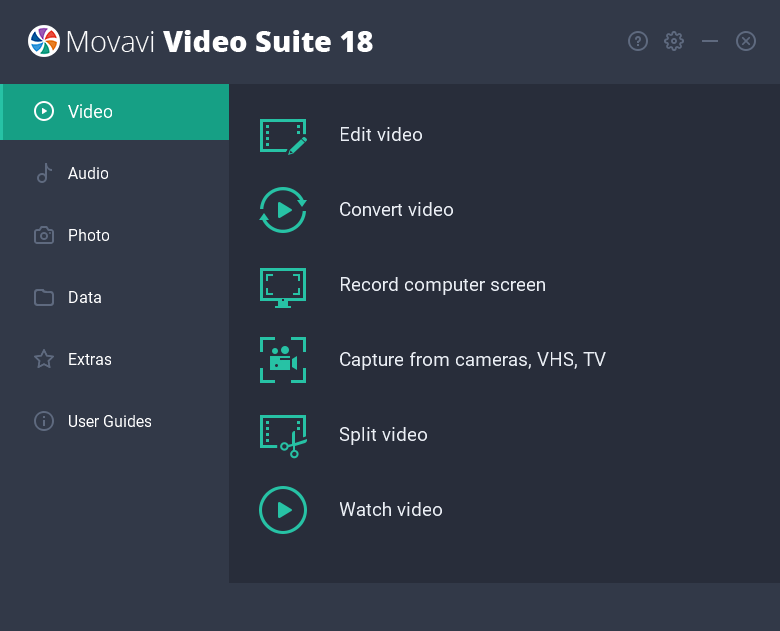Open settings with the gear icon
The width and height of the screenshot is (780, 631).
coord(674,41)
